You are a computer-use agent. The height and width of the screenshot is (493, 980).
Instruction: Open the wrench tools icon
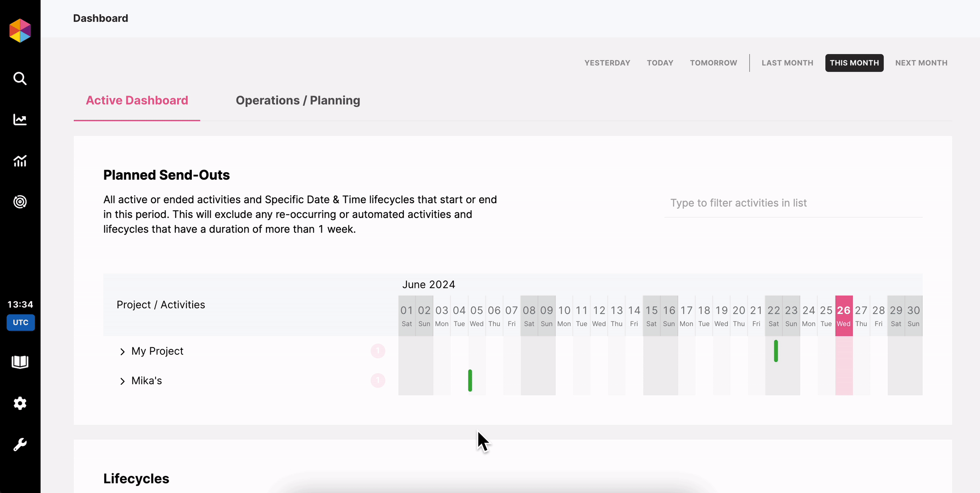[x=20, y=444]
